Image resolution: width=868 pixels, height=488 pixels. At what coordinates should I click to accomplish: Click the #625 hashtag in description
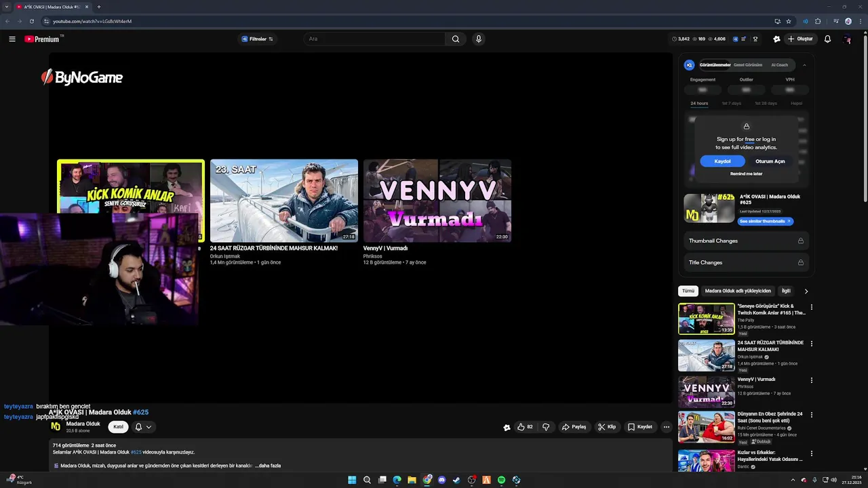[136, 452]
